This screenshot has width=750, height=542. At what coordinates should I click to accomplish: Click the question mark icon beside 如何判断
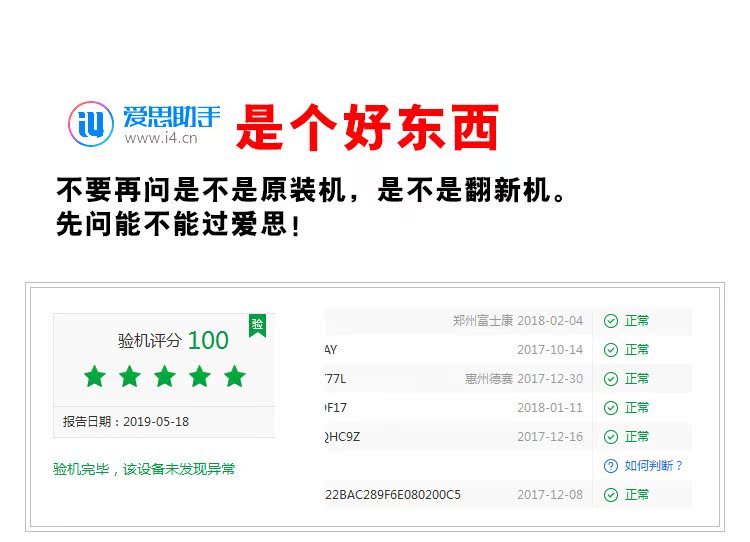(611, 466)
